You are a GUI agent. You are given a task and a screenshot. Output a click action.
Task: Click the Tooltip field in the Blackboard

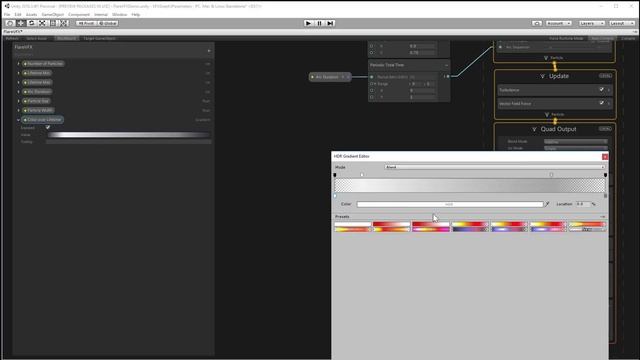point(129,142)
